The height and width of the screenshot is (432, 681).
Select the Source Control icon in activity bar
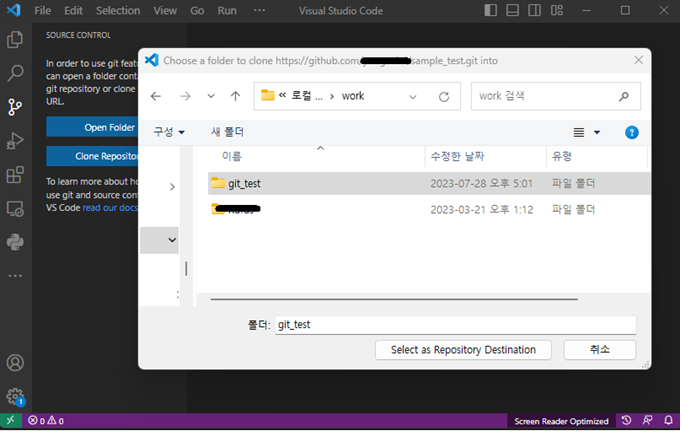[15, 107]
